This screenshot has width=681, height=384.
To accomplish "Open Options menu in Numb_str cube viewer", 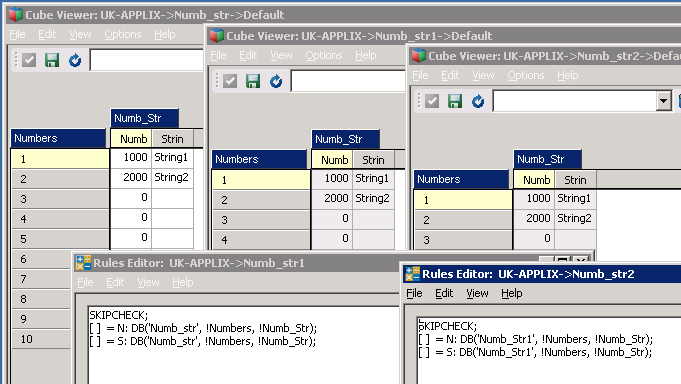I will (122, 34).
